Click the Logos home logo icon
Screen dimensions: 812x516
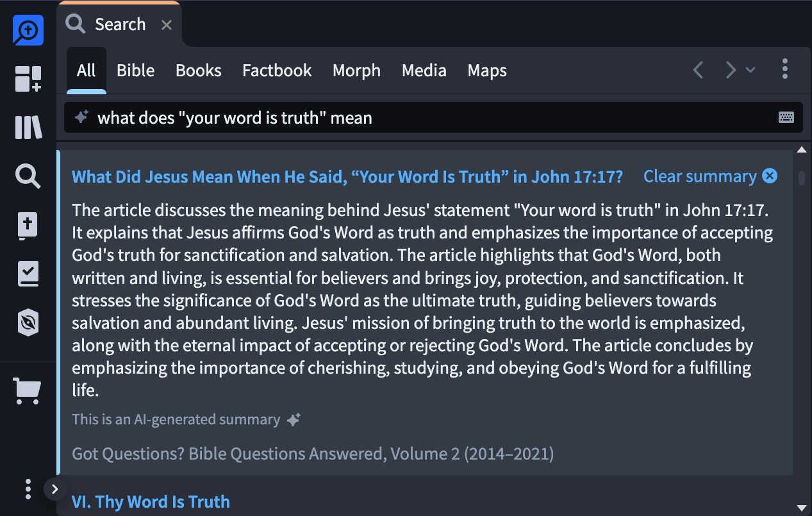coord(28,30)
